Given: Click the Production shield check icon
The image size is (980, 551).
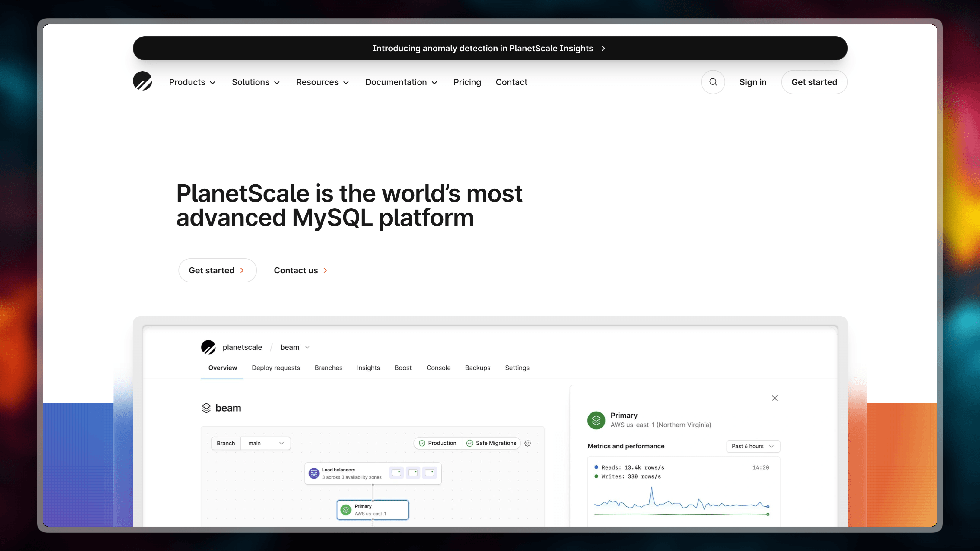Looking at the screenshot, I should [422, 443].
